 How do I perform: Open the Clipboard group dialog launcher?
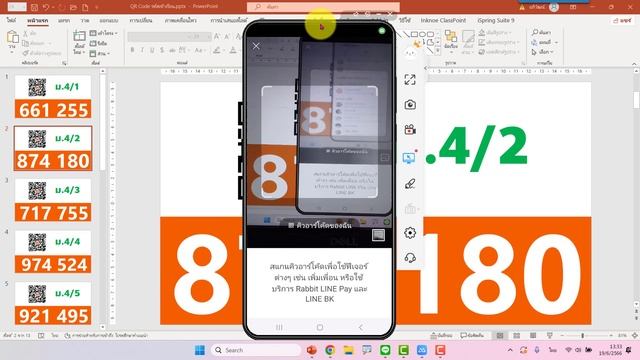coord(64,63)
